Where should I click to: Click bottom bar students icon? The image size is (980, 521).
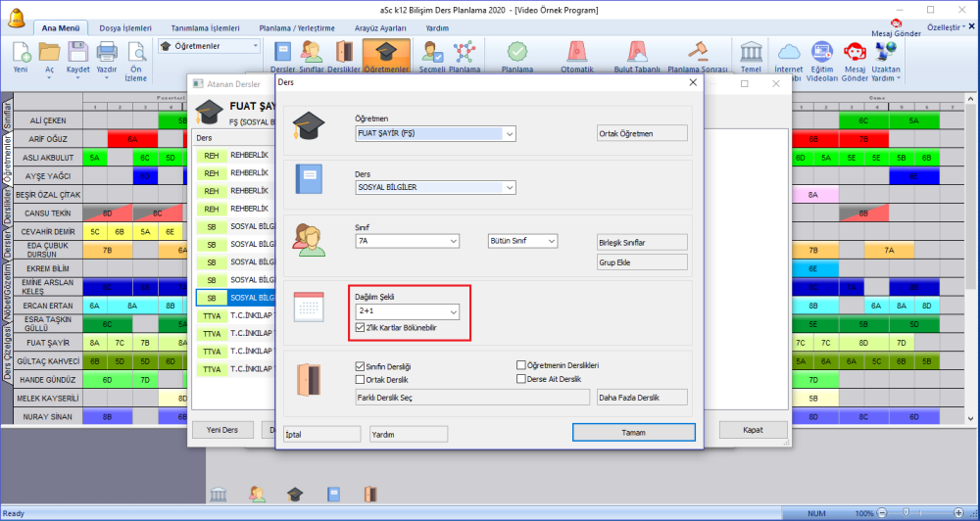click(256, 495)
